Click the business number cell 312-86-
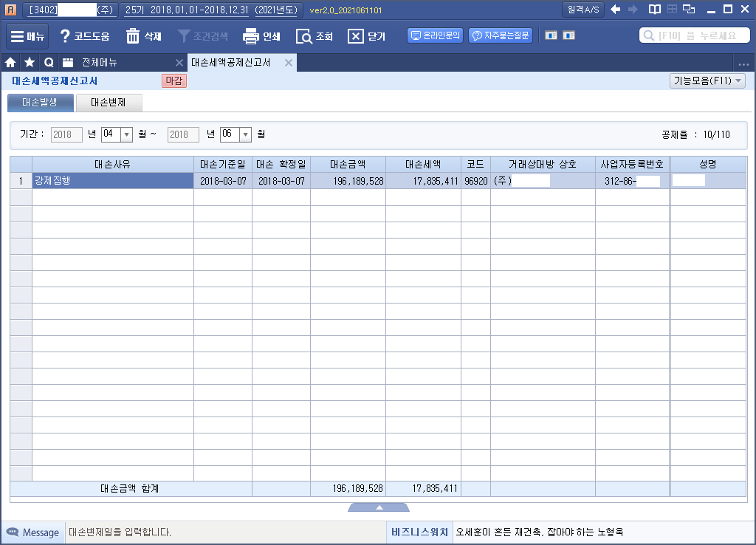The width and height of the screenshot is (756, 545). click(x=633, y=181)
